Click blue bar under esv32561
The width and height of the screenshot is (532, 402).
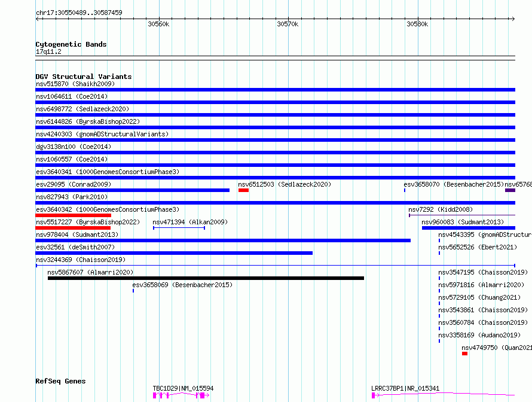pos(174,253)
